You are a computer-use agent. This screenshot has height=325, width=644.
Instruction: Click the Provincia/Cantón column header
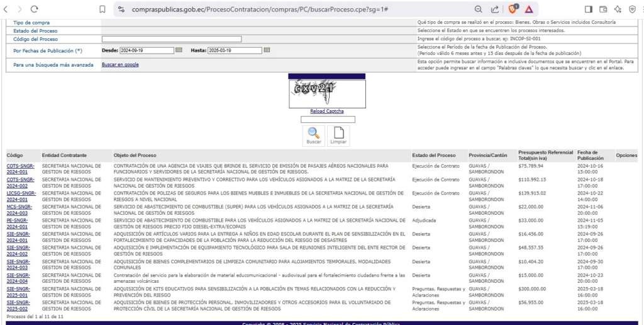488,156
